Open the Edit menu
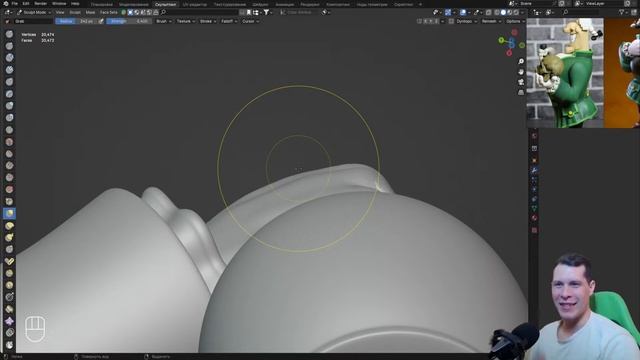 26,3
